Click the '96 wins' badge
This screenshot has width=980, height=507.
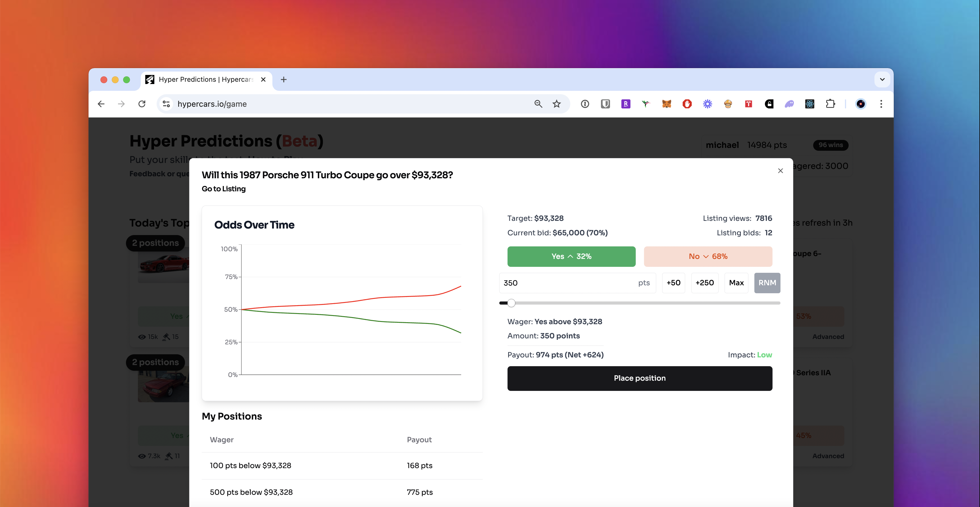click(830, 145)
